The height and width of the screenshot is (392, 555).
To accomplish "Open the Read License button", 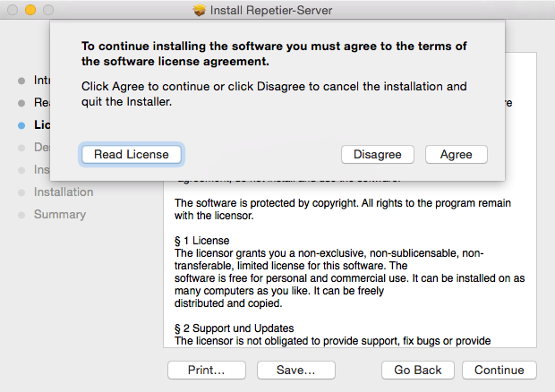I will [x=132, y=154].
